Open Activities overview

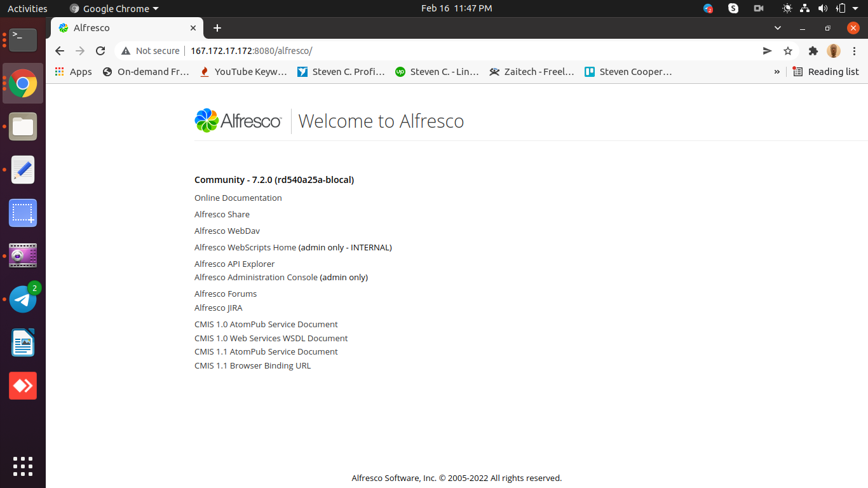tap(27, 8)
